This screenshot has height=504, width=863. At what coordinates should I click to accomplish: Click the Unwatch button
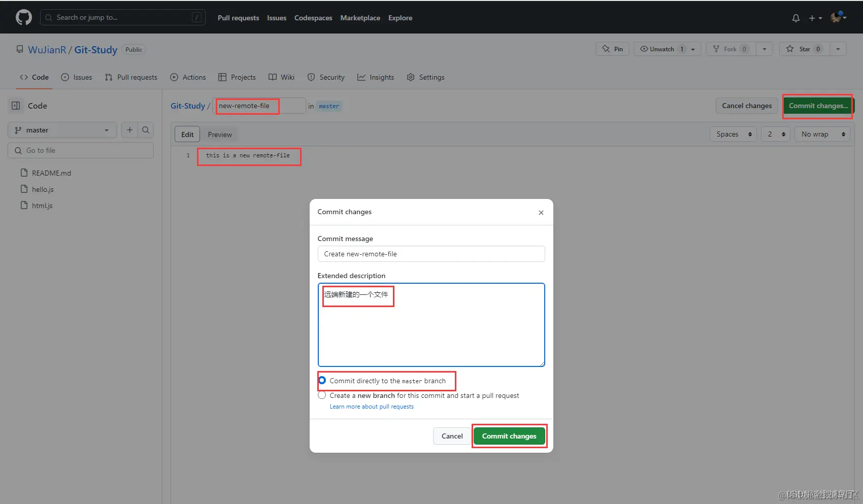click(x=661, y=49)
